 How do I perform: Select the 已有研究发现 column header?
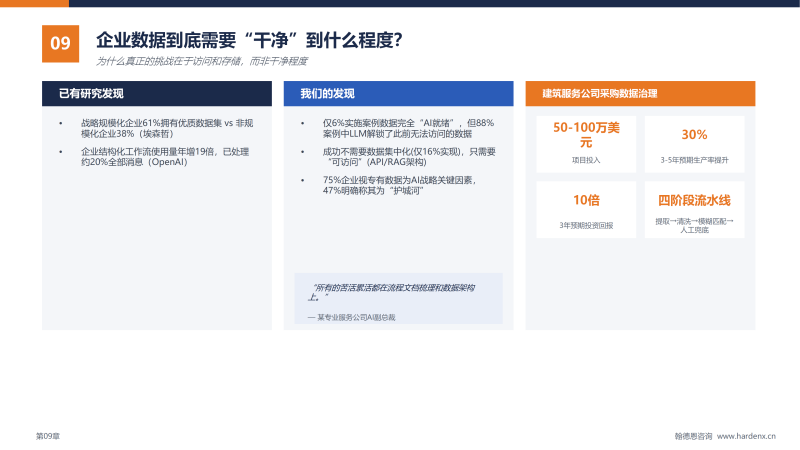coord(157,93)
